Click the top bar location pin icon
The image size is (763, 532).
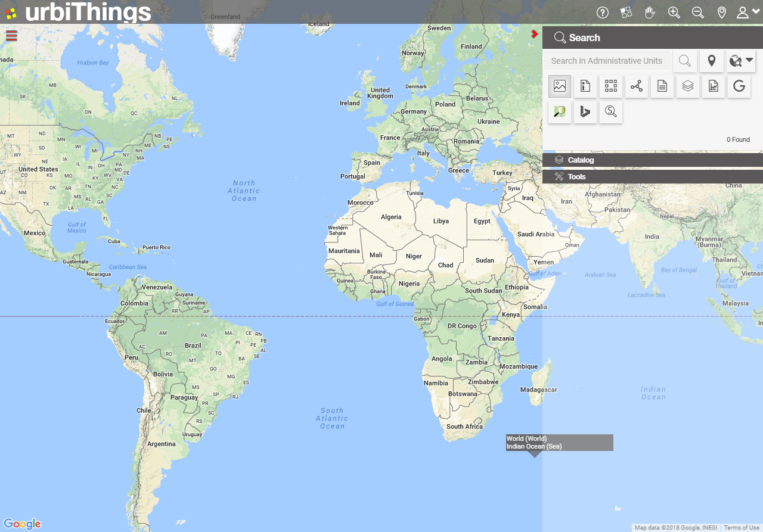tap(722, 12)
